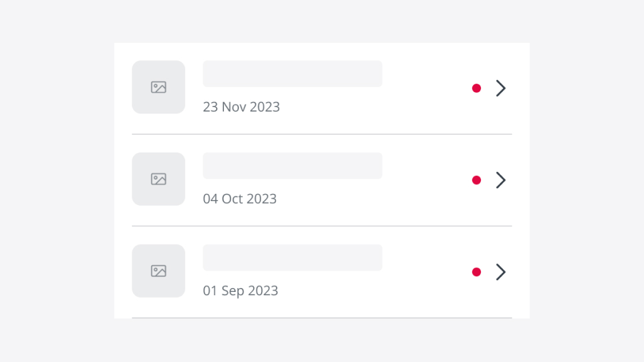This screenshot has height=362, width=644.
Task: Open the 04 Oct 2023 entry using its chevron
Action: pos(501,180)
